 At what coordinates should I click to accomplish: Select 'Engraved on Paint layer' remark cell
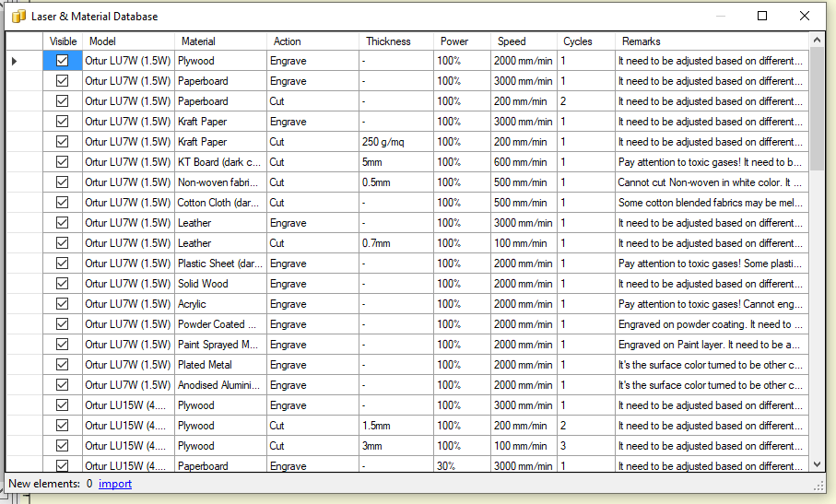coord(712,345)
